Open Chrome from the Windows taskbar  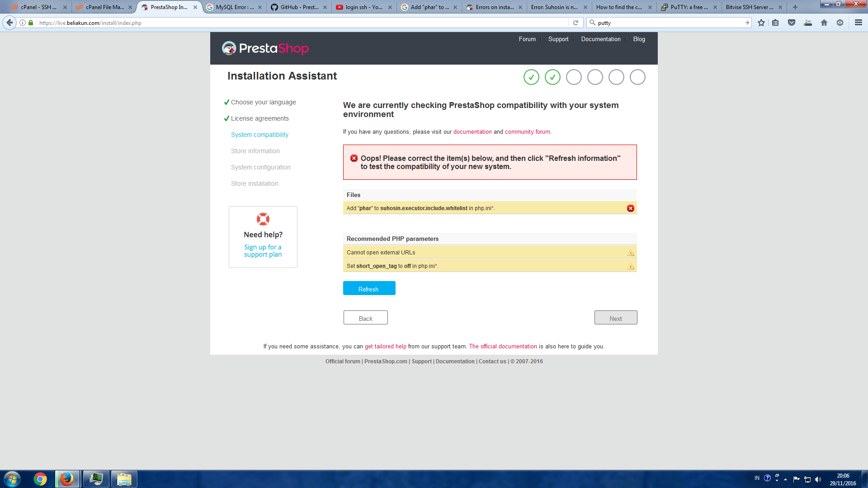(40, 479)
